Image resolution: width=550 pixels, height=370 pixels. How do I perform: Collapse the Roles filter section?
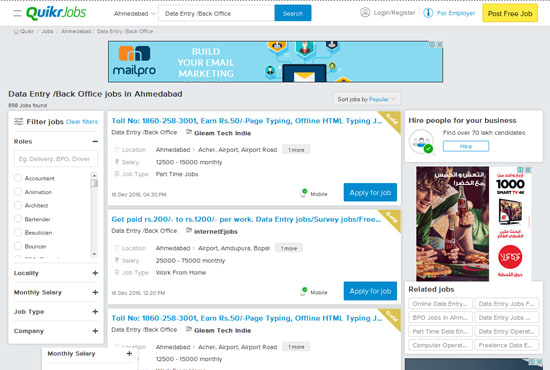[95, 141]
